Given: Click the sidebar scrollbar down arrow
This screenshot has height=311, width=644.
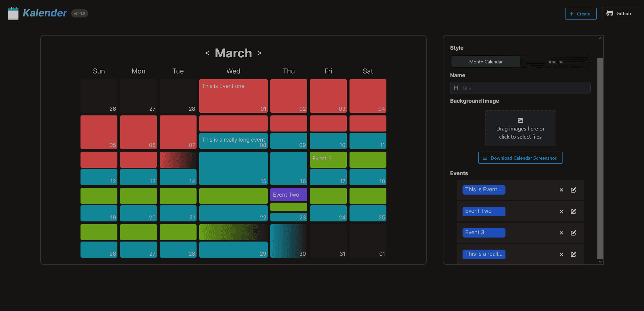Looking at the screenshot, I should pyautogui.click(x=600, y=262).
